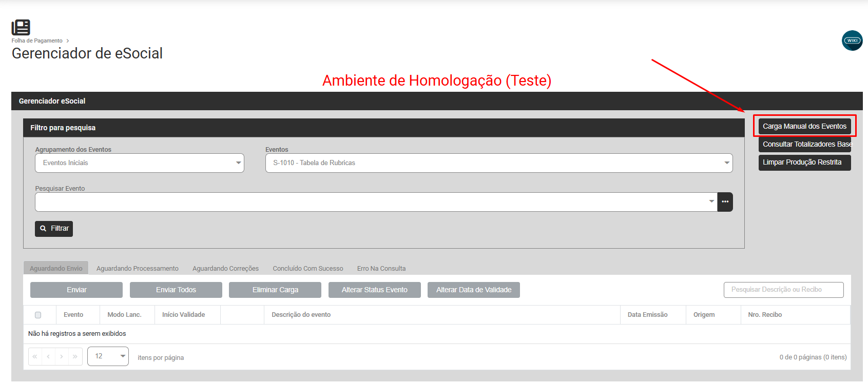This screenshot has width=868, height=384.
Task: Click Alterar Status Evento button
Action: [375, 290]
